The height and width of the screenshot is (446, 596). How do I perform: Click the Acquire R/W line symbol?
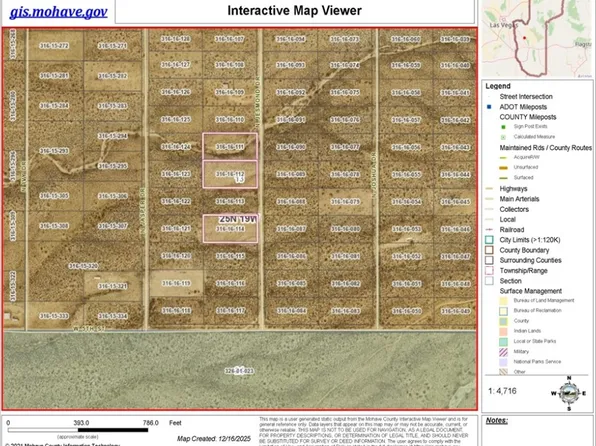click(503, 157)
